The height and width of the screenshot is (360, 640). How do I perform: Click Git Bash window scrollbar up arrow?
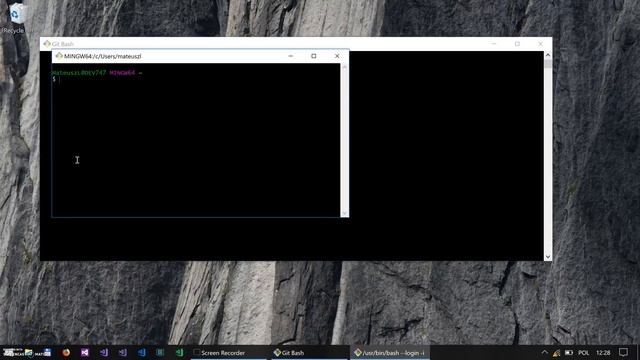pyautogui.click(x=548, y=55)
